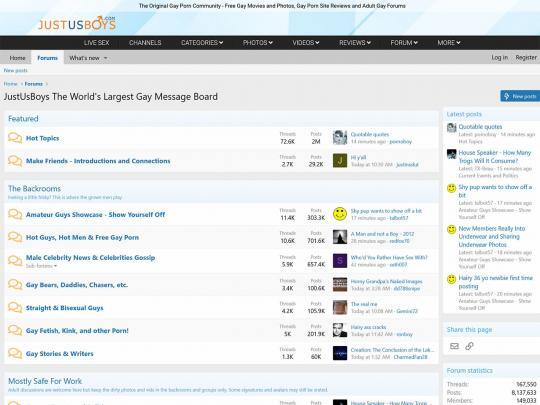Expand the REVIEWS dropdown menu
540x405 pixels.
coord(355,43)
